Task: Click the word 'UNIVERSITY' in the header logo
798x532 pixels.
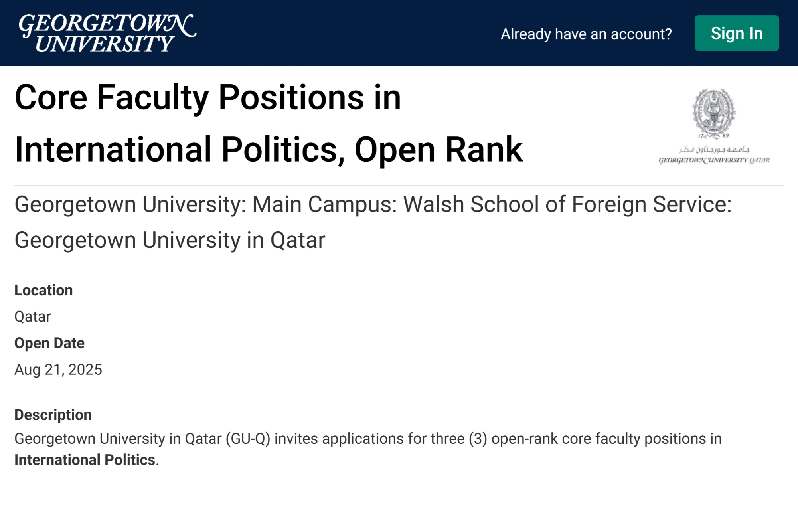Action: [105, 44]
